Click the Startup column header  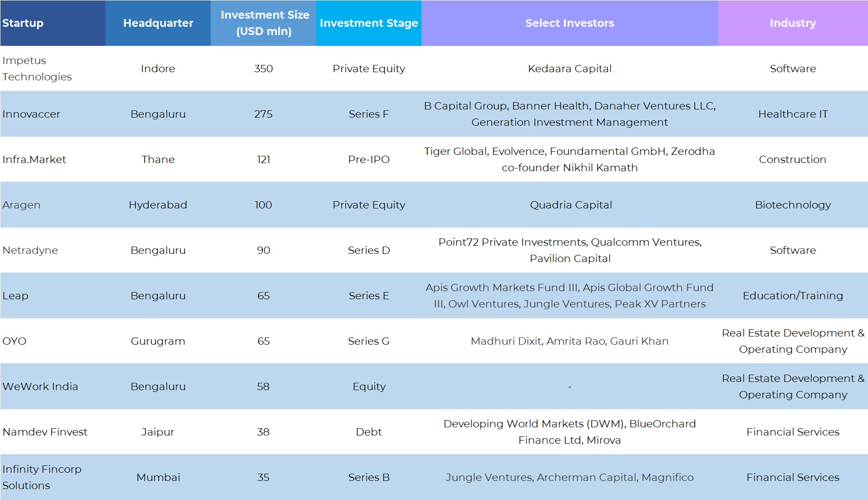pos(23,23)
